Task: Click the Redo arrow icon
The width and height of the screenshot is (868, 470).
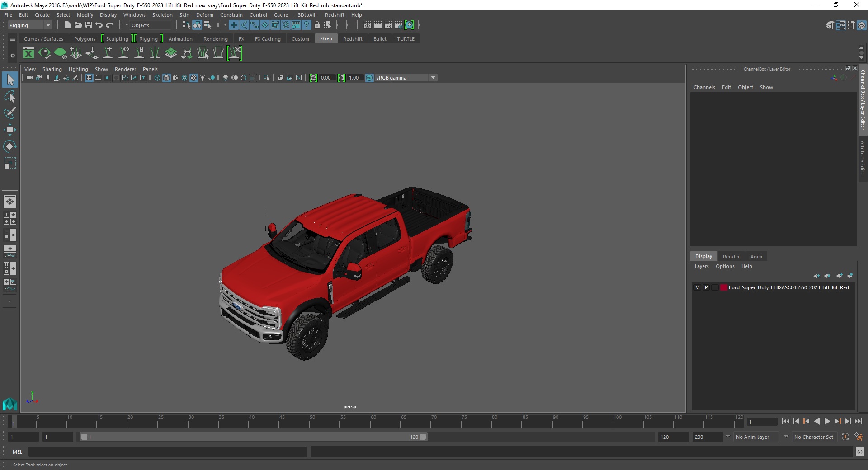Action: [109, 25]
